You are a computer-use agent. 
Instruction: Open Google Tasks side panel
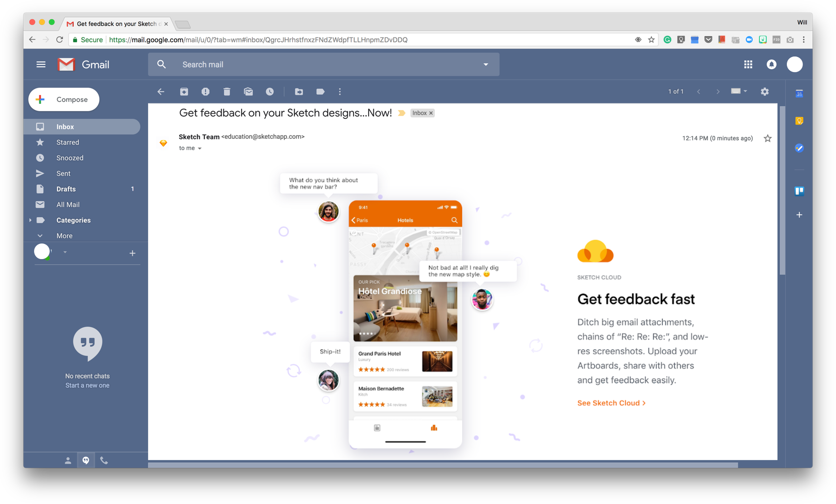pyautogui.click(x=799, y=148)
